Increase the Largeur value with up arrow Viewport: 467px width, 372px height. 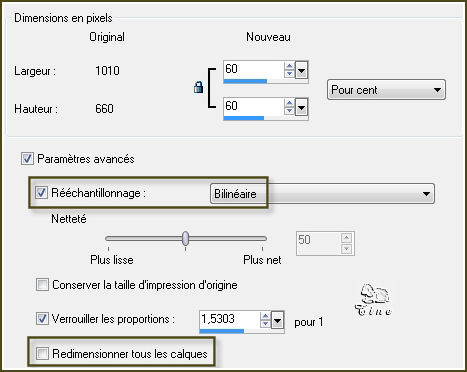coord(289,66)
